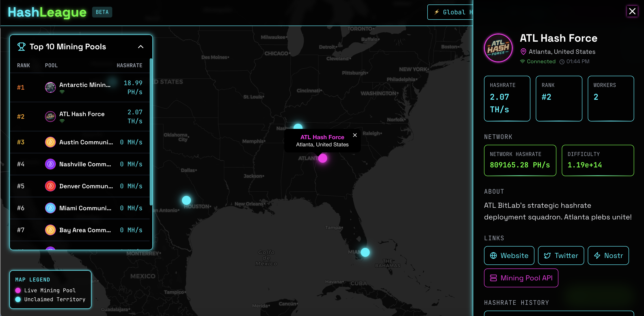Screen dimensions: 644x316
Task: Close the pool details side panel
Action: (x=632, y=11)
